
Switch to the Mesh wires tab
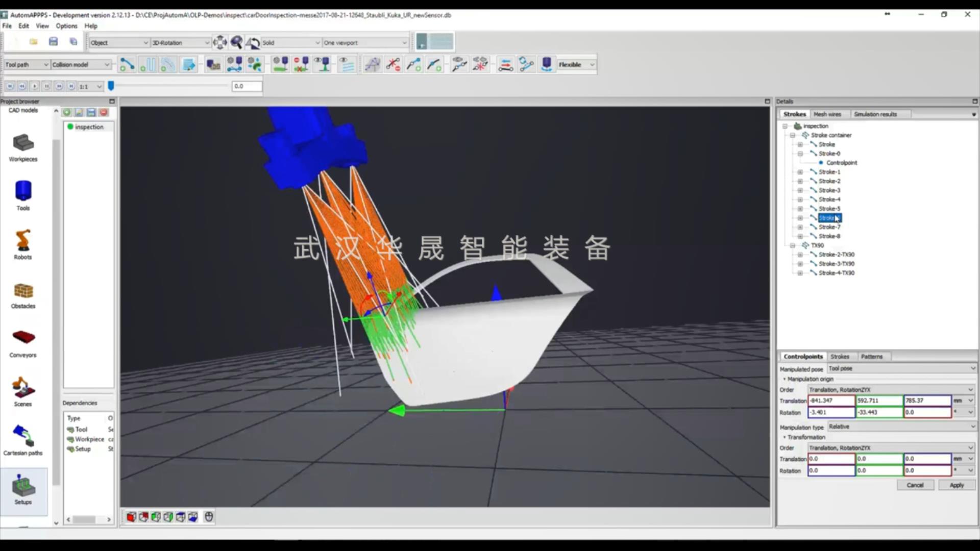(x=828, y=114)
